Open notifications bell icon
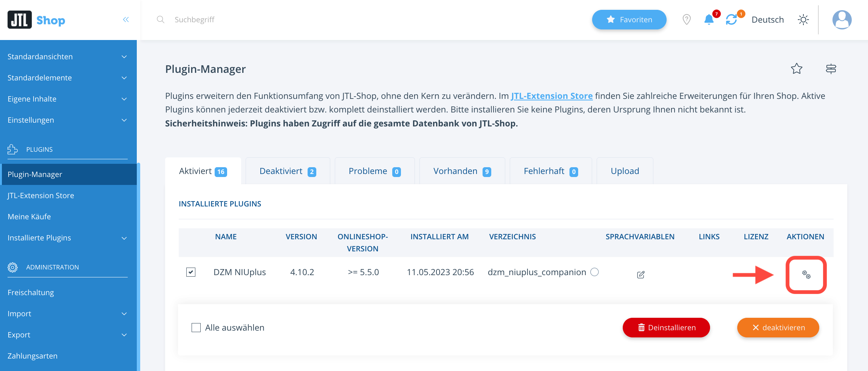Screen dimensions: 868x371 tap(709, 20)
